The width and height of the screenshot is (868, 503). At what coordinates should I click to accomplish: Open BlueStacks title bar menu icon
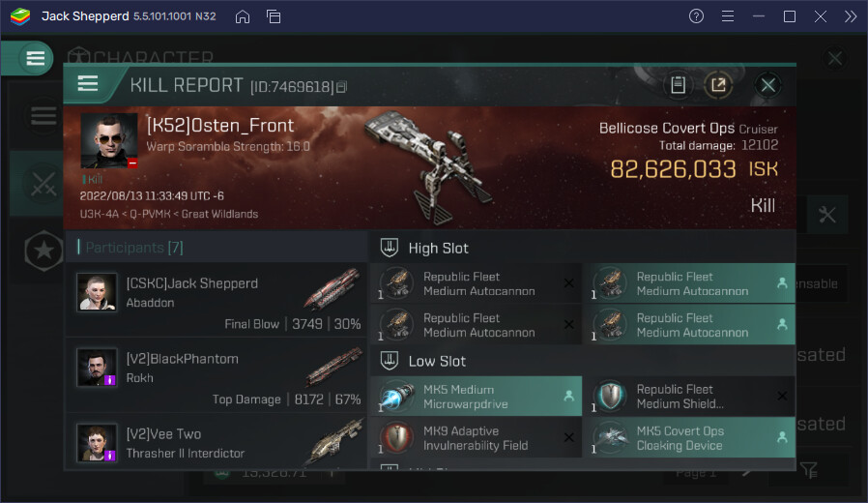(728, 16)
